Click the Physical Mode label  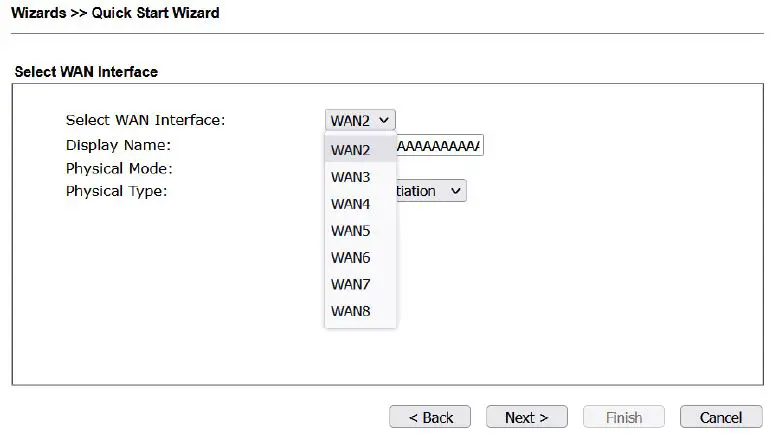[x=120, y=168]
